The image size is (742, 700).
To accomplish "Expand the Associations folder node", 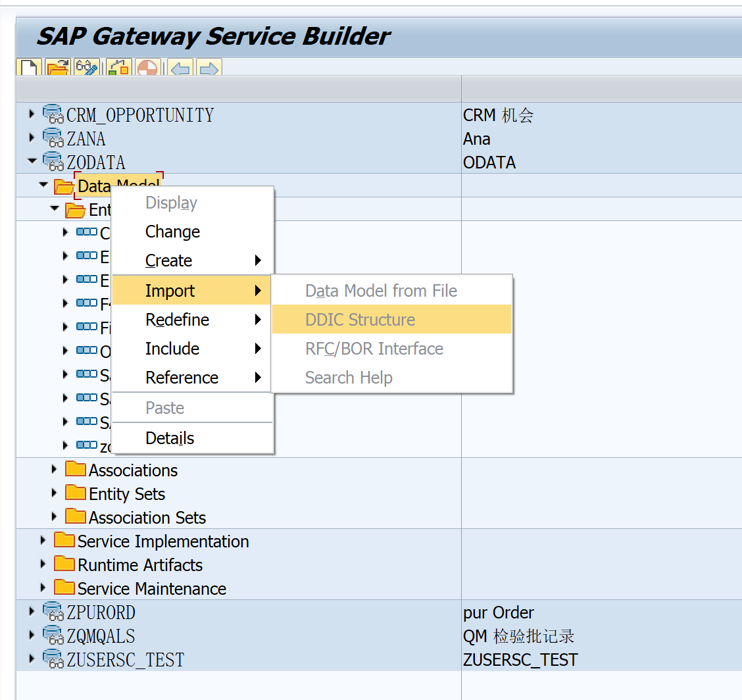I will point(54,469).
